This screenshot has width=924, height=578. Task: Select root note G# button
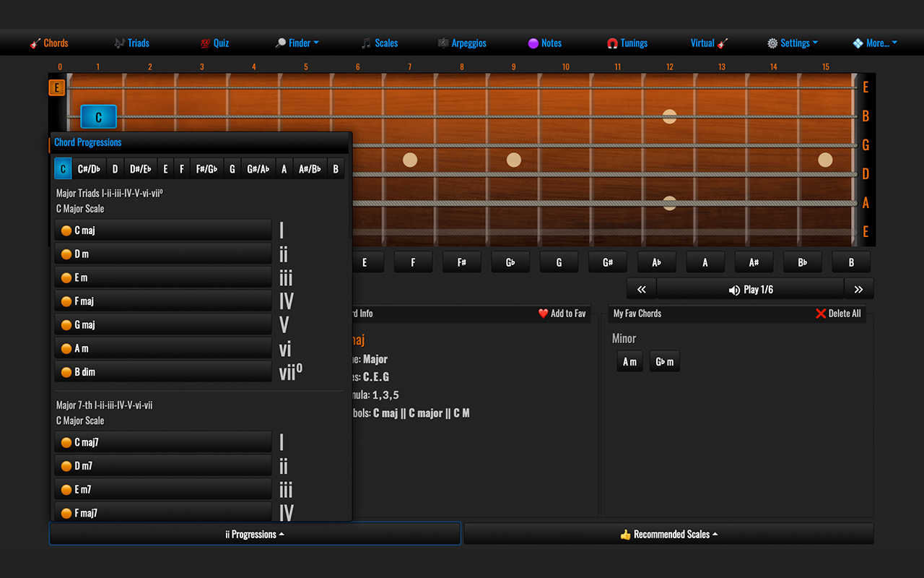coord(608,262)
